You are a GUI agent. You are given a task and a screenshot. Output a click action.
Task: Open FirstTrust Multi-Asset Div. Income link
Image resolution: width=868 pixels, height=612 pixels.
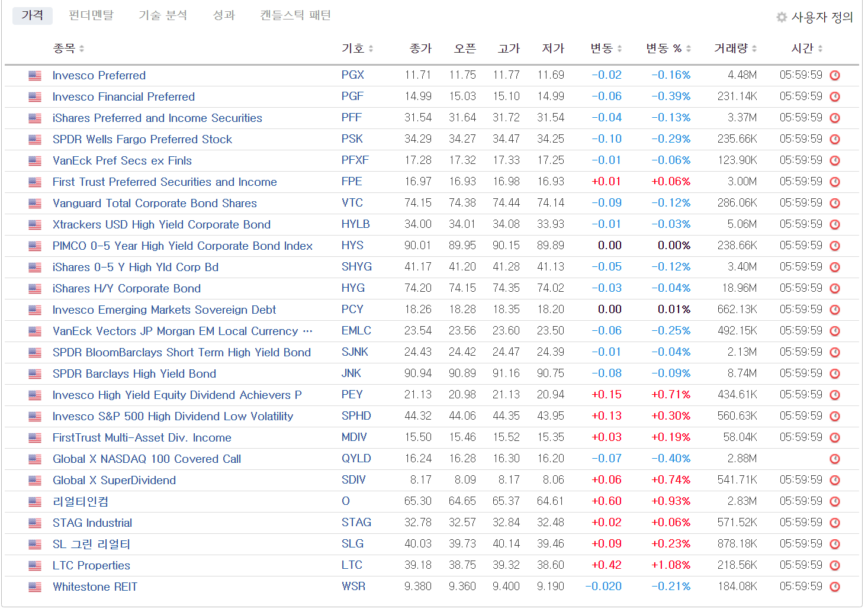[142, 437]
